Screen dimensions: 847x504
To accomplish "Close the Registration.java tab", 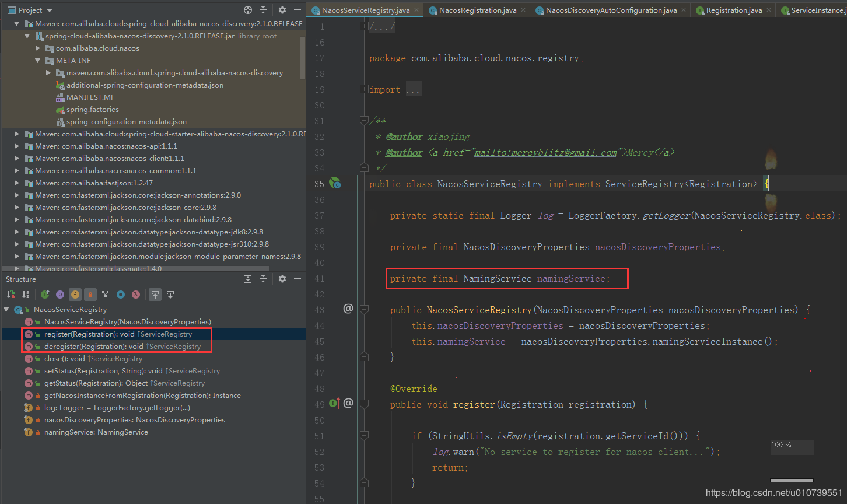I will [x=769, y=10].
